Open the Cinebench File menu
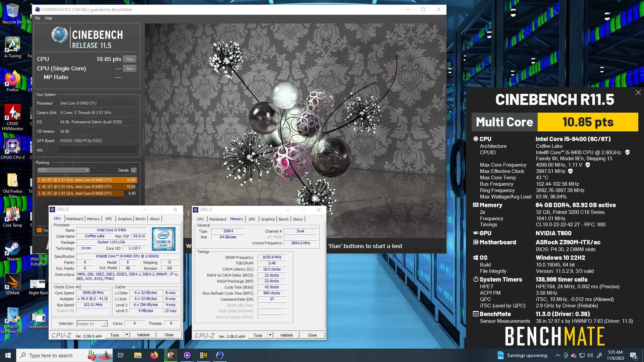This screenshot has width=644, height=362. [38, 18]
